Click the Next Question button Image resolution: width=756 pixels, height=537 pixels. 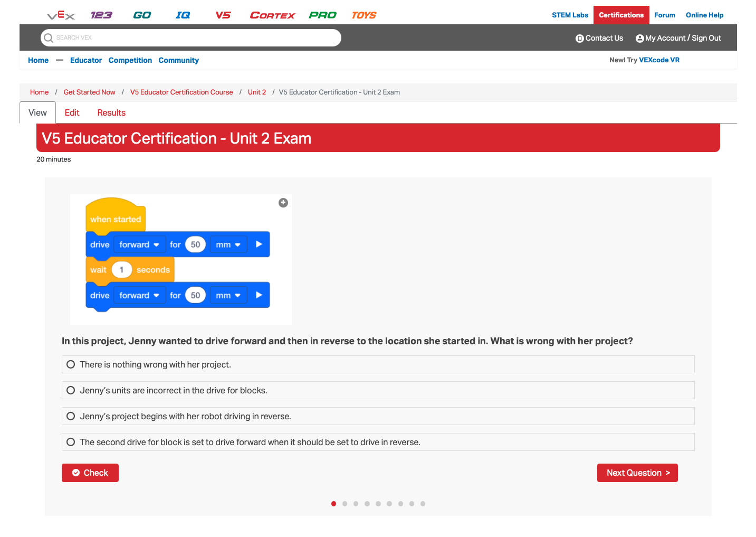[637, 473]
